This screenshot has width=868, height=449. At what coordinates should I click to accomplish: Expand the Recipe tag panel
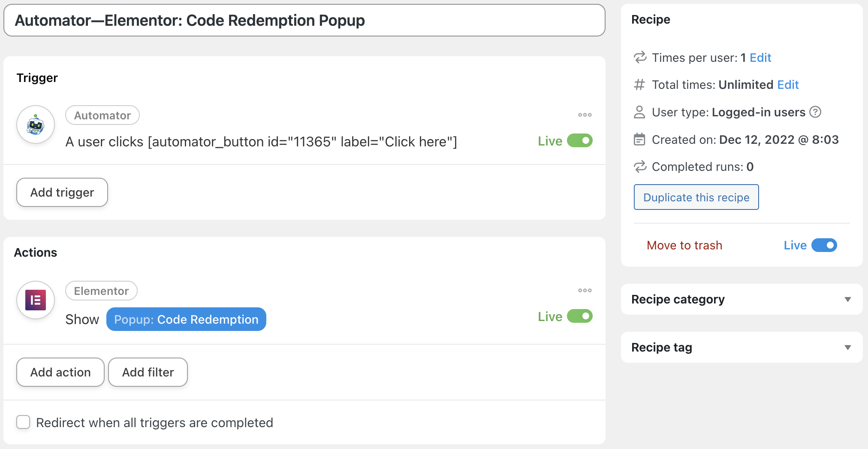(x=847, y=347)
